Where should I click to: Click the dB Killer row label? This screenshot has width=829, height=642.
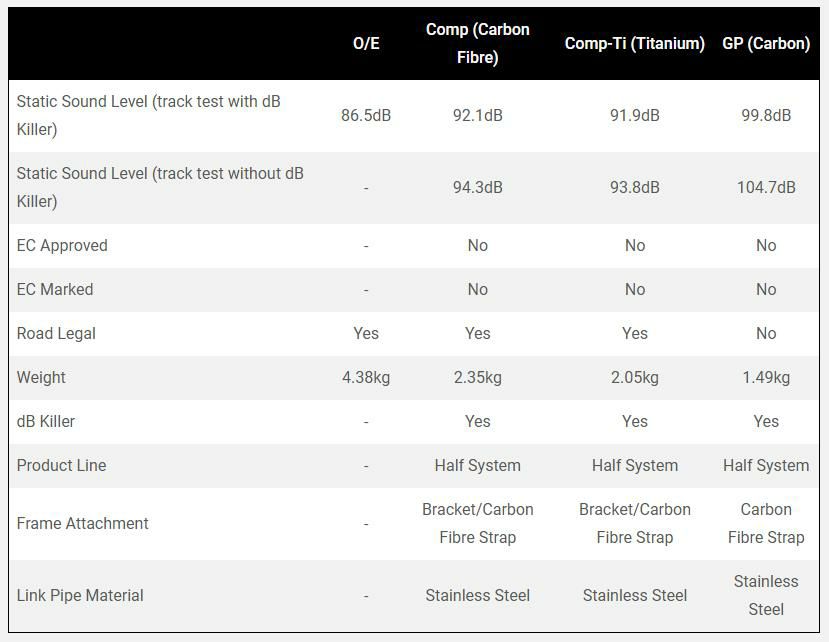[x=46, y=422]
